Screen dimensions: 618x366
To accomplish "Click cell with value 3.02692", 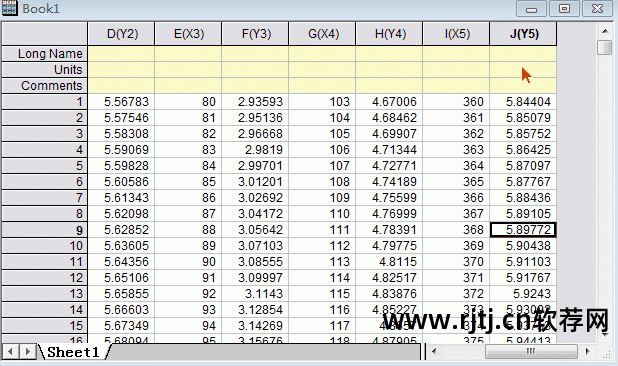I will [255, 198].
